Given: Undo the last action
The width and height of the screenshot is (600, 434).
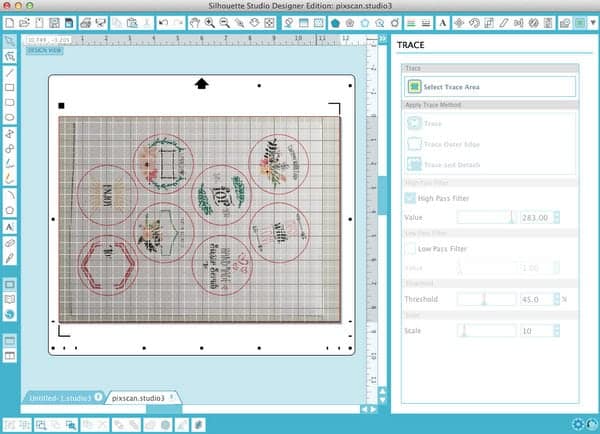Looking at the screenshot, I should click(164, 23).
